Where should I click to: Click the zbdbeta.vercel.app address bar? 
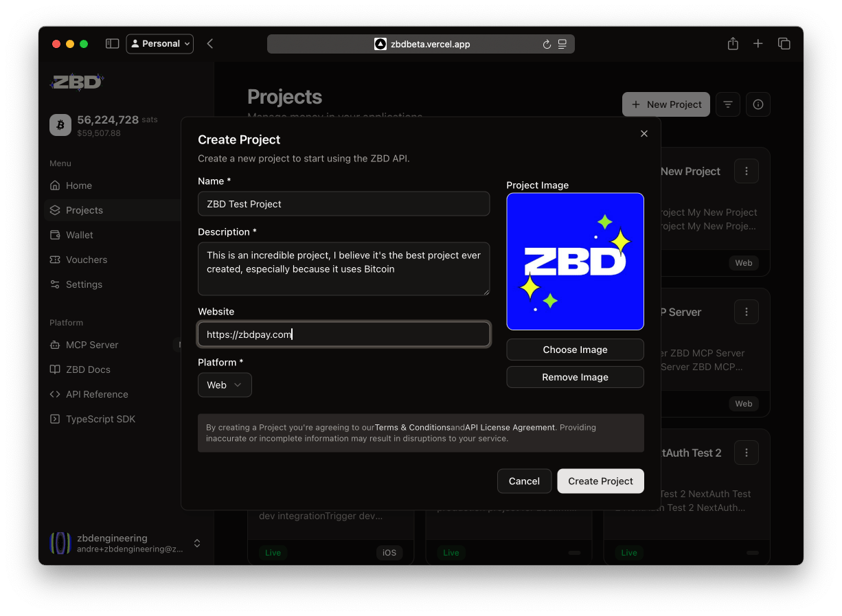point(421,44)
